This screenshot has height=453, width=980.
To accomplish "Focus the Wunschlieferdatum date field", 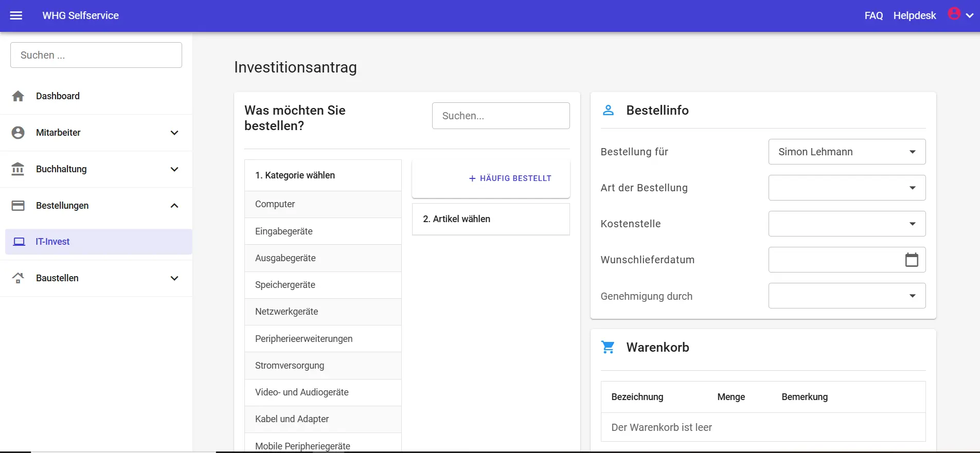I will (x=847, y=260).
